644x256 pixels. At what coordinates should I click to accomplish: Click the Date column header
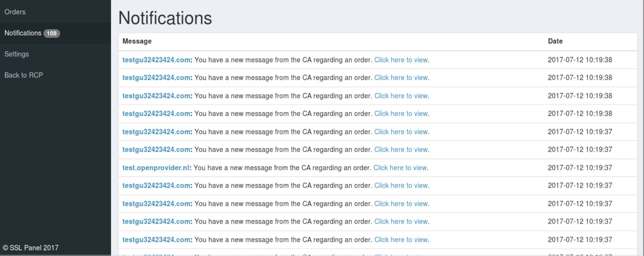tap(555, 41)
